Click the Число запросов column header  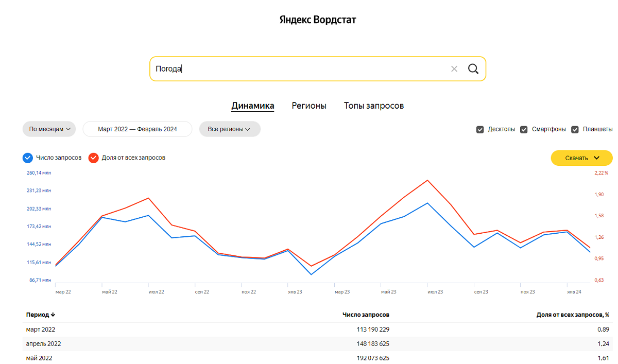[366, 315]
